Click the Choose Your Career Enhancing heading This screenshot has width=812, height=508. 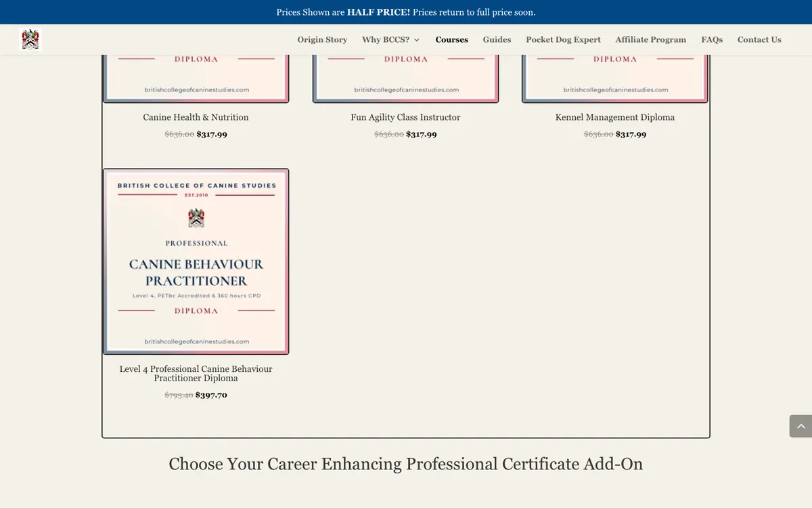click(x=406, y=464)
